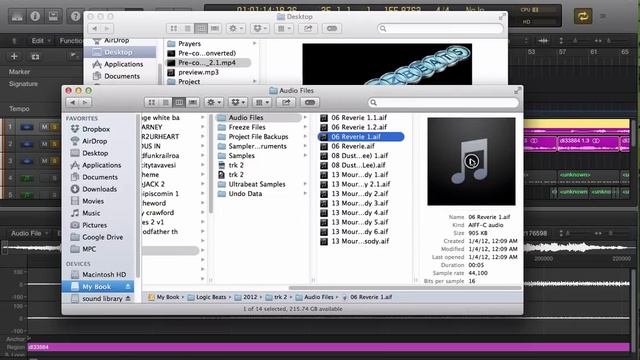Screen dimensions: 640x360
Task: Open Logic Quick Help question mark button
Action: coord(76,16)
